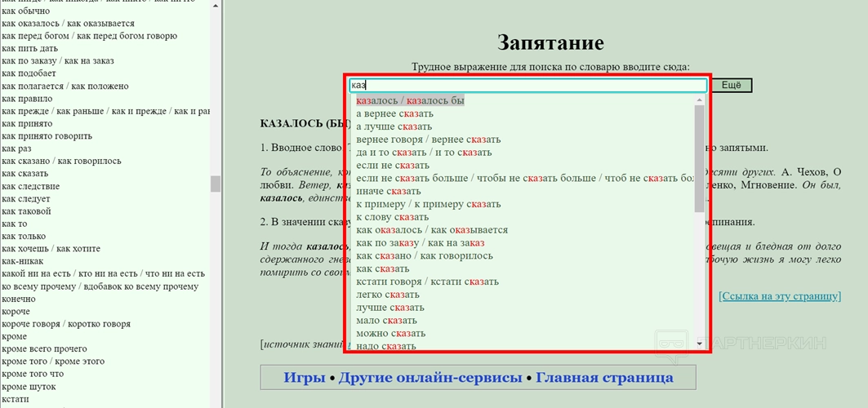Select suggestion "легко сказать"

pos(388,295)
